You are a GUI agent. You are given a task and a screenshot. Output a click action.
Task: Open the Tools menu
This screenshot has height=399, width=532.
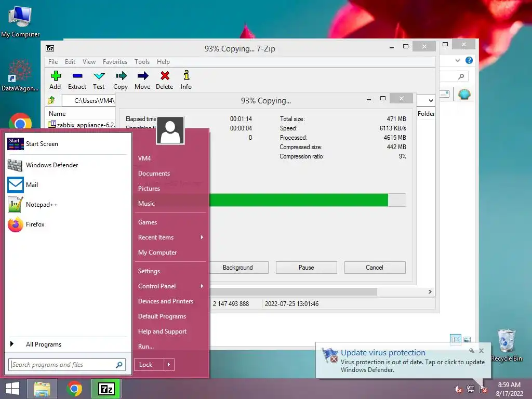click(x=142, y=62)
